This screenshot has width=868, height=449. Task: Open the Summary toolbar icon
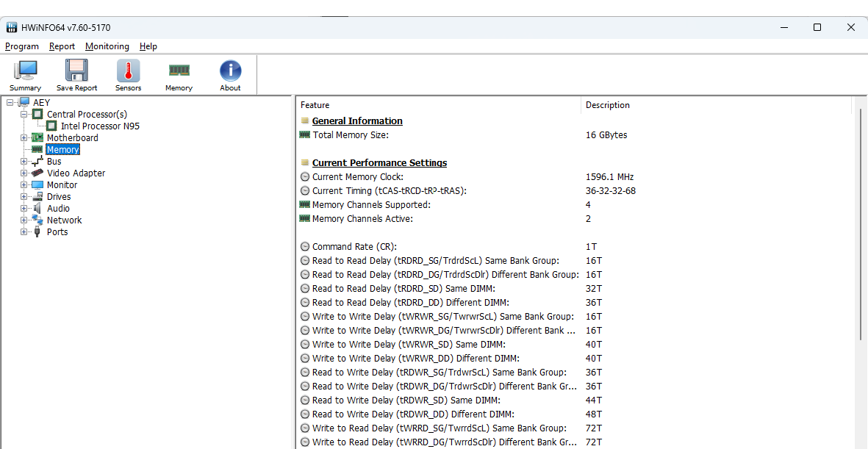26,71
